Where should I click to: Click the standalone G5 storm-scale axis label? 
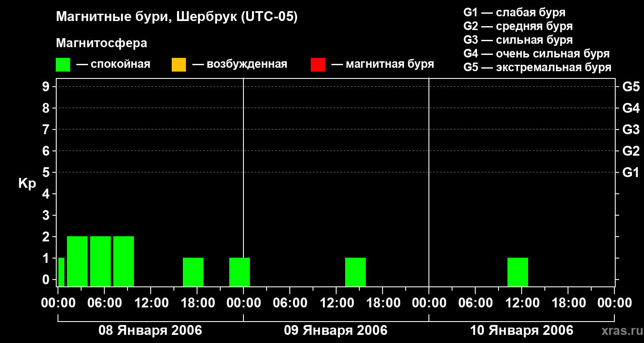(631, 87)
